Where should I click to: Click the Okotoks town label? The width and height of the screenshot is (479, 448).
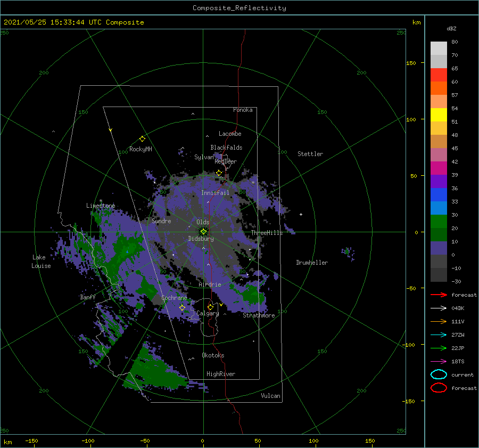pyautogui.click(x=213, y=355)
